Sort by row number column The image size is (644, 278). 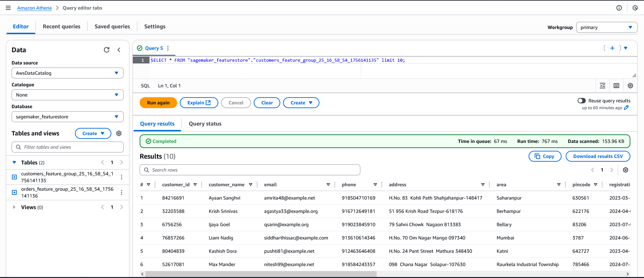tap(148, 185)
